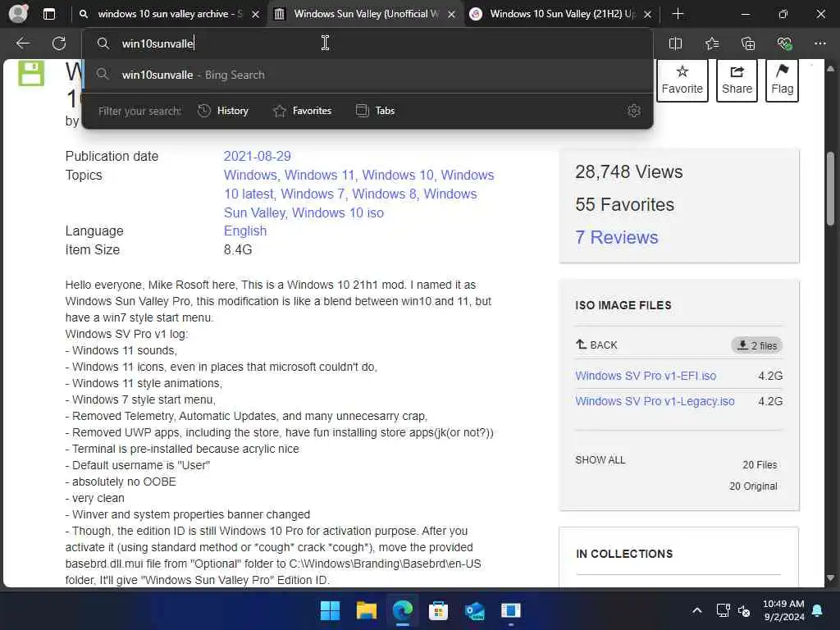Open Settings and more ellipsis menu
Image resolution: width=840 pixels, height=630 pixels.
tap(820, 43)
